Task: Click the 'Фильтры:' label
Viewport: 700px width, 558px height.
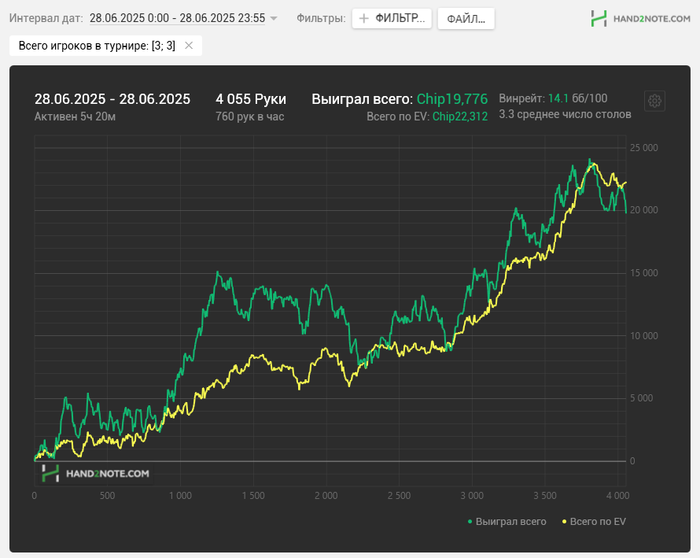Action: tap(321, 18)
